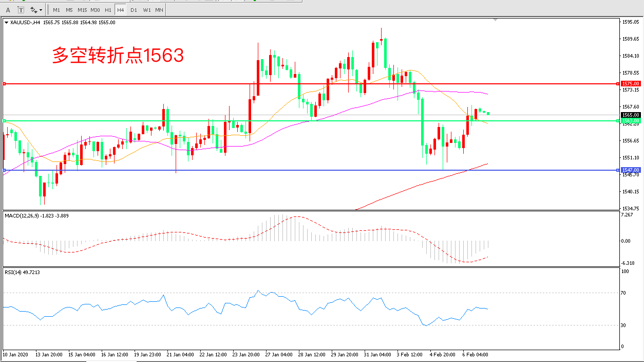This screenshot has height=362, width=644.
Task: Click the MACD(12,26,9) indicator label
Action: click(36, 215)
